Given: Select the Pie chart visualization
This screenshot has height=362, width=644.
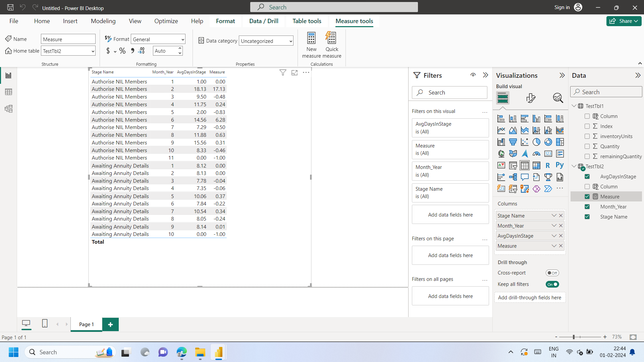Looking at the screenshot, I should tap(536, 142).
